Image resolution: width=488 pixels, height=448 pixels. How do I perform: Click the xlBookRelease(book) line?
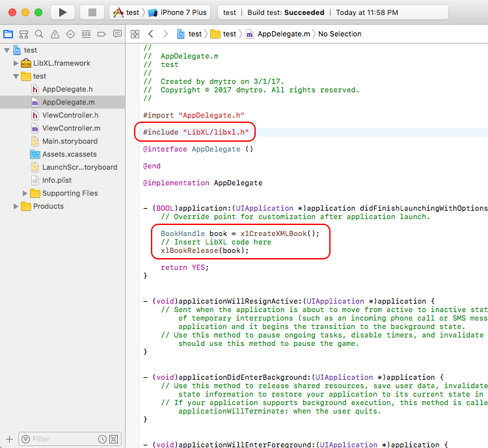point(204,251)
